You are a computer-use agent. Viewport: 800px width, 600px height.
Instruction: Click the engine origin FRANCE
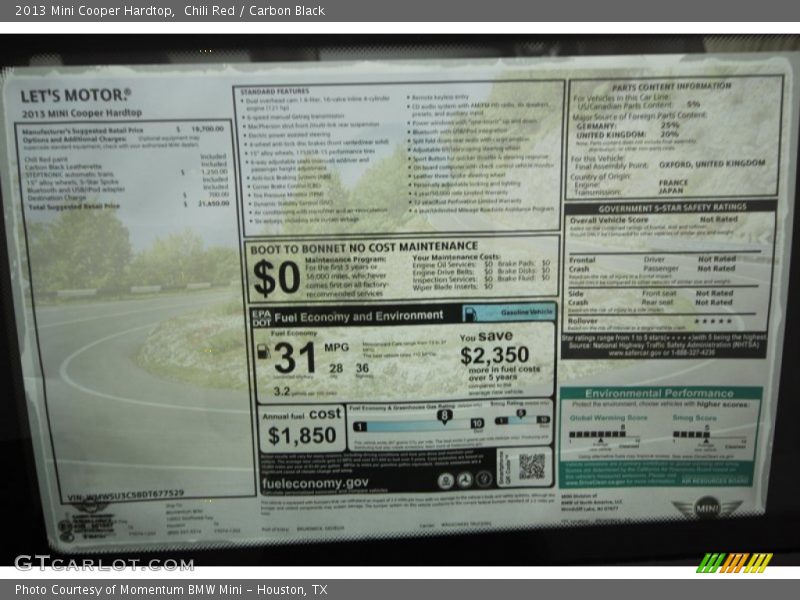(673, 182)
